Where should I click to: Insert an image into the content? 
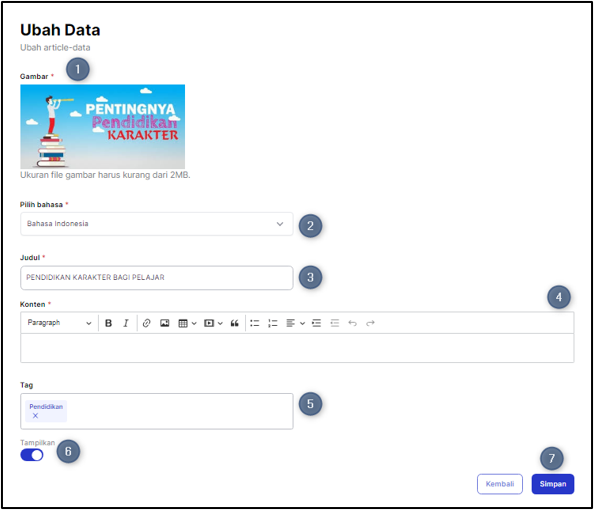164,323
